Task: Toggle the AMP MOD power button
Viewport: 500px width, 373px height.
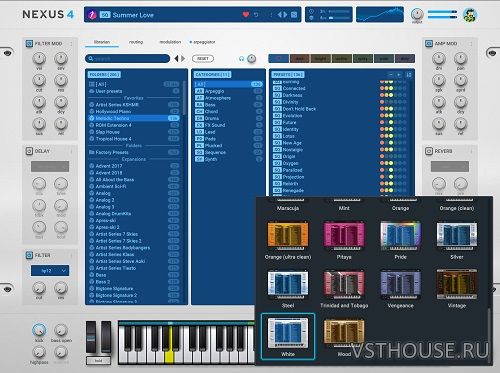Action: 429,43
